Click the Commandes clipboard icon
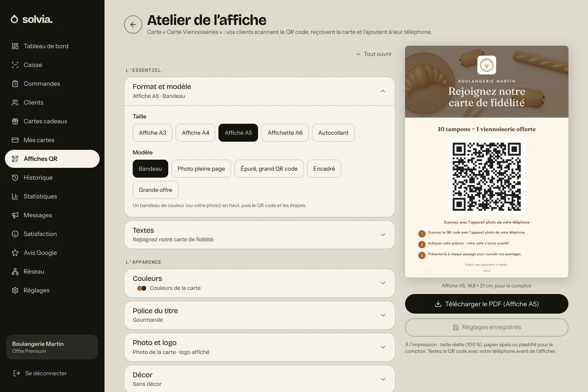This screenshot has width=588, height=392. 15,84
